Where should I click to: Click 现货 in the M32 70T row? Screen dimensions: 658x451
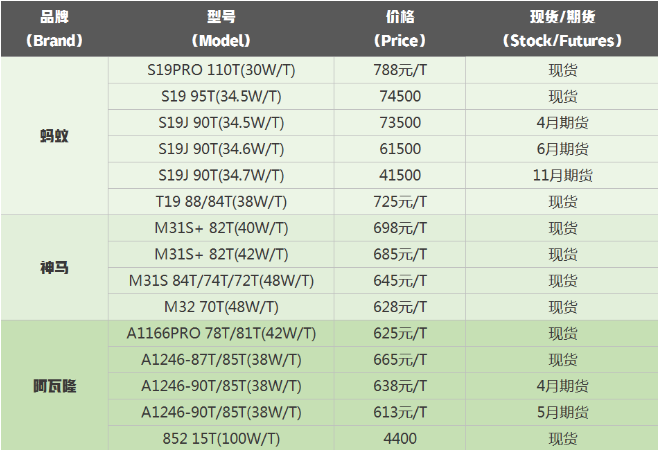562,307
